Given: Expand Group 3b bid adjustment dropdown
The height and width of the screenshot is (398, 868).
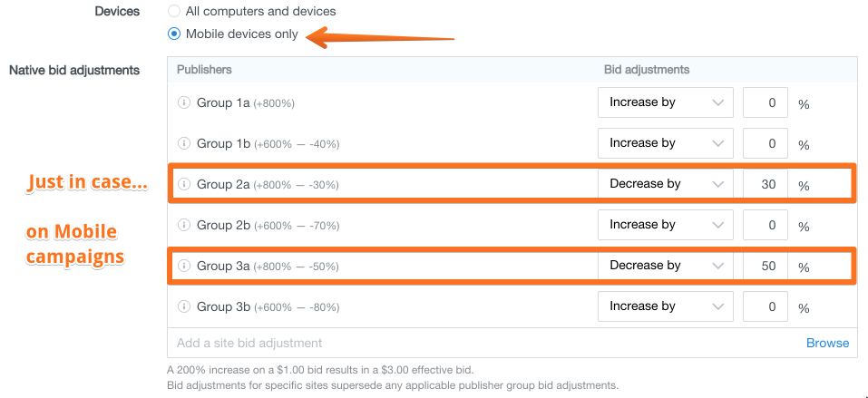Looking at the screenshot, I should pyautogui.click(x=666, y=306).
